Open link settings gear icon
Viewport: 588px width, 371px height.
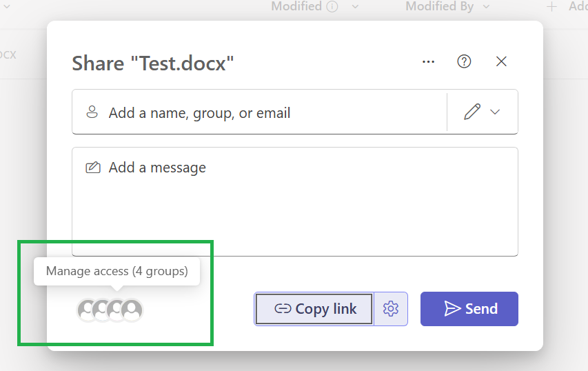[x=390, y=309]
